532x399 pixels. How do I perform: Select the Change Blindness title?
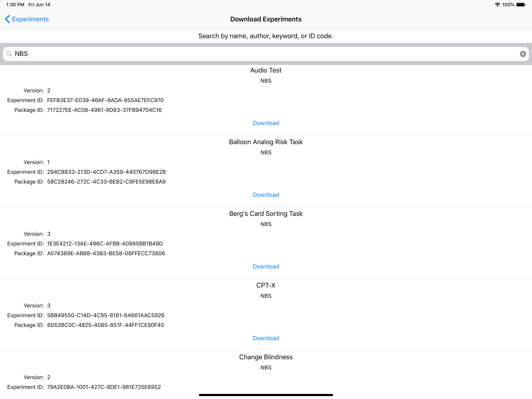pyautogui.click(x=266, y=357)
